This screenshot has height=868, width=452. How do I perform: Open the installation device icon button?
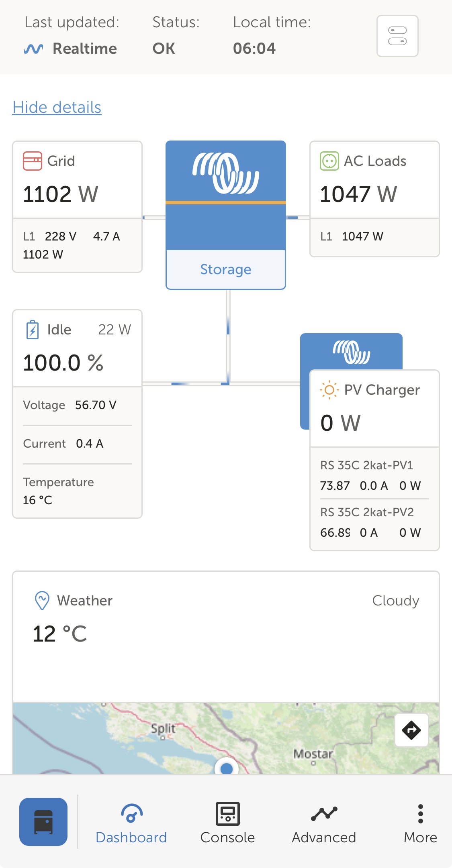43,821
